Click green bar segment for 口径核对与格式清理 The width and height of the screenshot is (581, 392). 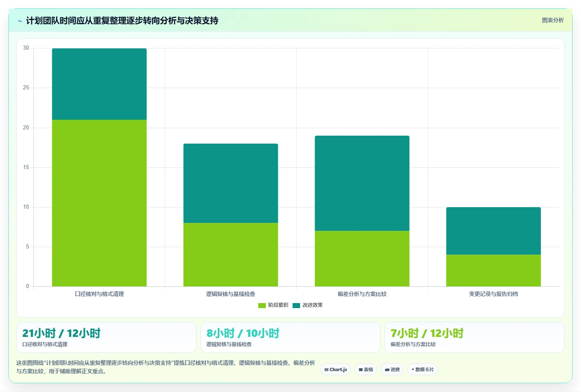pyautogui.click(x=99, y=203)
